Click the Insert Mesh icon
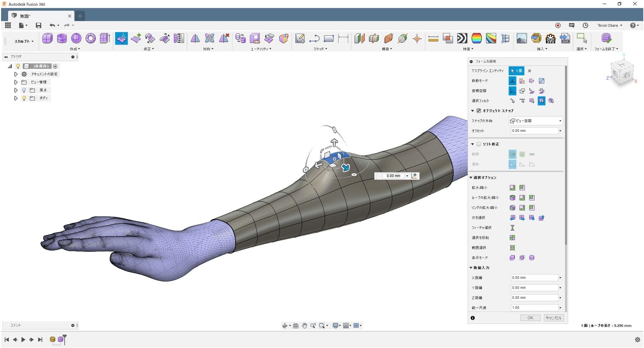Image resolution: width=644 pixels, height=348 pixels. click(536, 38)
